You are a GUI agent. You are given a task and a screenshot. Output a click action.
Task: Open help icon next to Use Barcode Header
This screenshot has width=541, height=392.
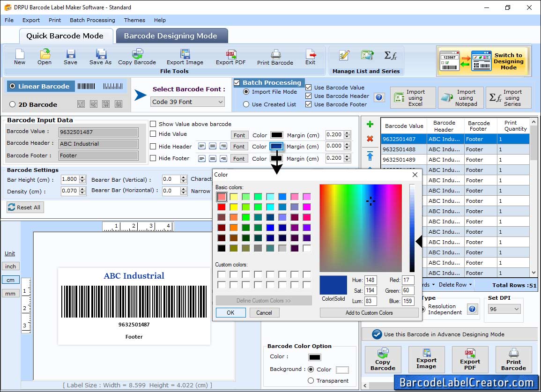(379, 97)
